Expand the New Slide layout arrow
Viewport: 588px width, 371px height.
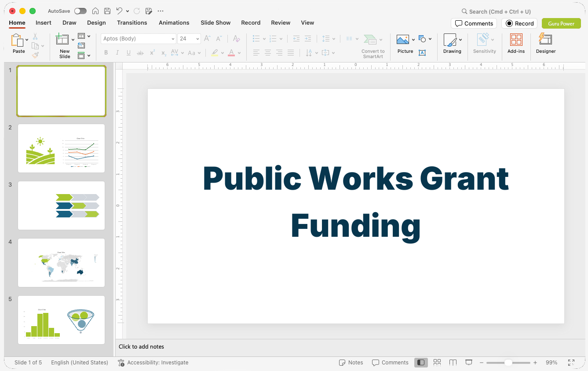[73, 40]
